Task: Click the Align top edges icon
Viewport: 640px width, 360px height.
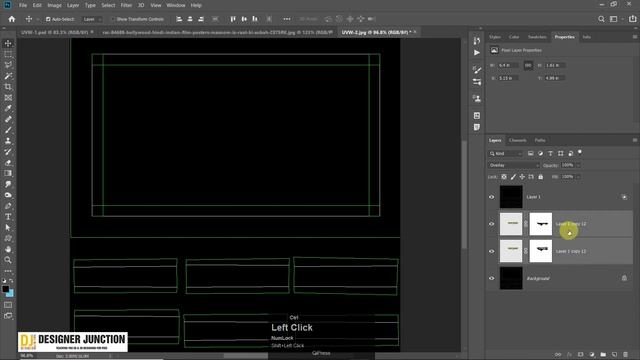Action: click(x=233, y=19)
